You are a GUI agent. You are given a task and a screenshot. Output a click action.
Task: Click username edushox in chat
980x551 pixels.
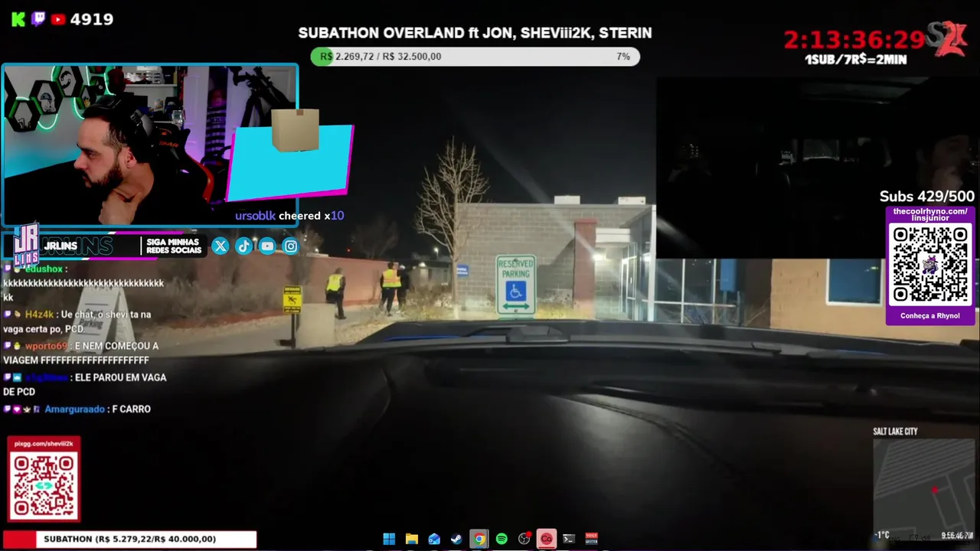(x=44, y=269)
